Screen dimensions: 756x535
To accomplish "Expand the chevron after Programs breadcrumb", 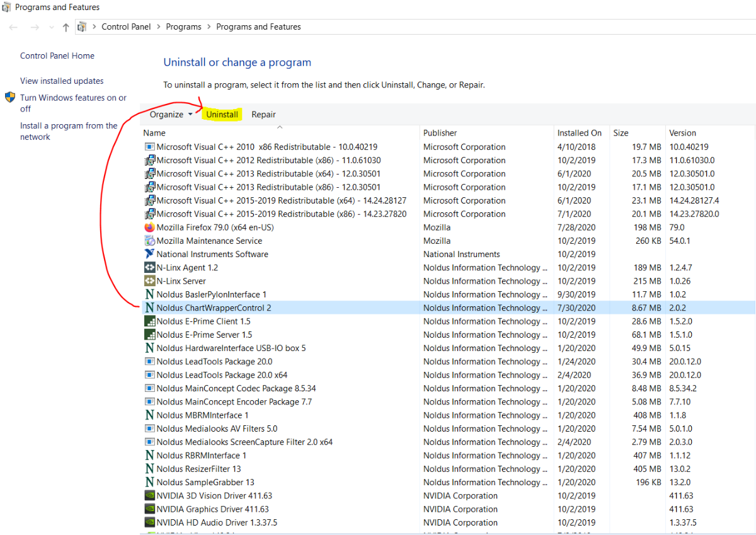I will click(x=209, y=27).
